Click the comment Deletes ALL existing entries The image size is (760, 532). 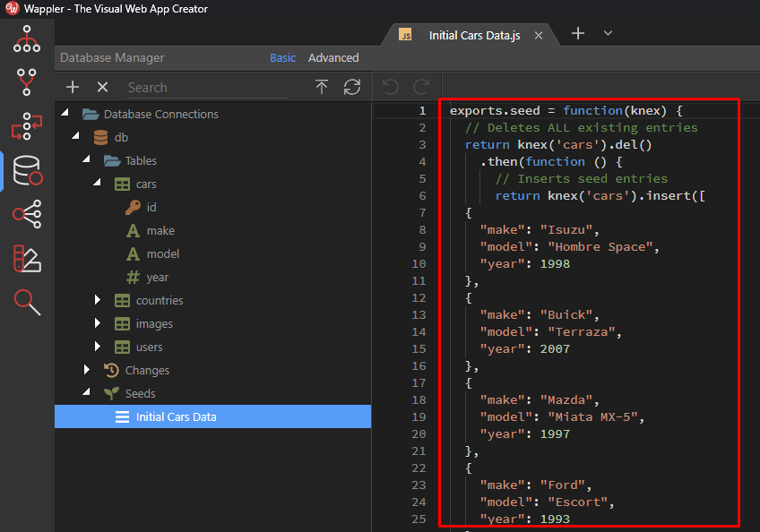pos(581,128)
